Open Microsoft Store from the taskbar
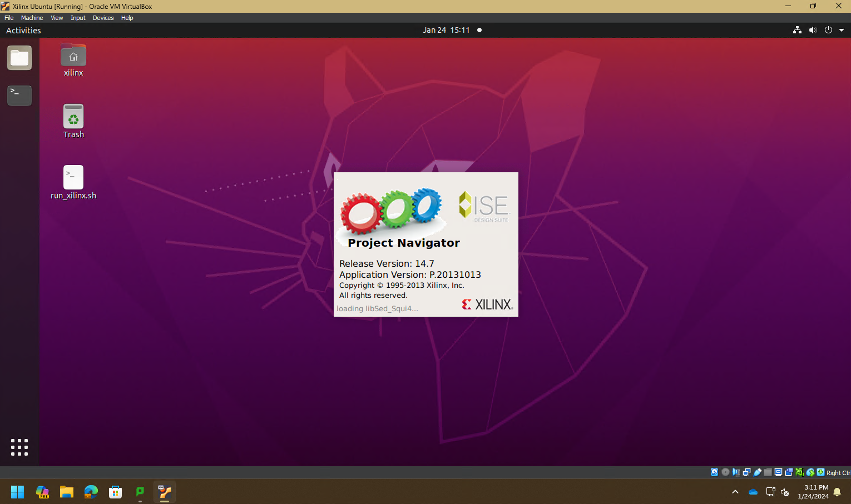Screen dimensions: 851x504 point(116,492)
